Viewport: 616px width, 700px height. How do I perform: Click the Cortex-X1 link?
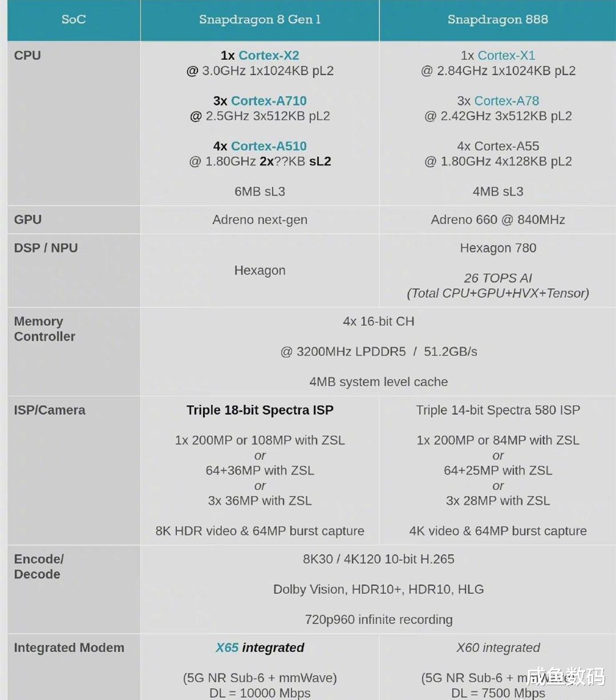pyautogui.click(x=506, y=55)
